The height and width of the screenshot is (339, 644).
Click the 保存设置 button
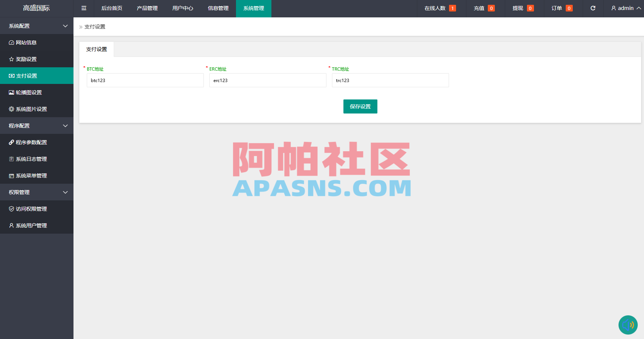[360, 106]
